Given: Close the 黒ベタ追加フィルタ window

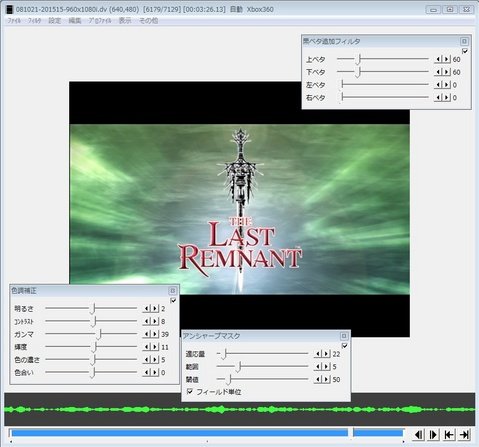Looking at the screenshot, I should click(464, 41).
